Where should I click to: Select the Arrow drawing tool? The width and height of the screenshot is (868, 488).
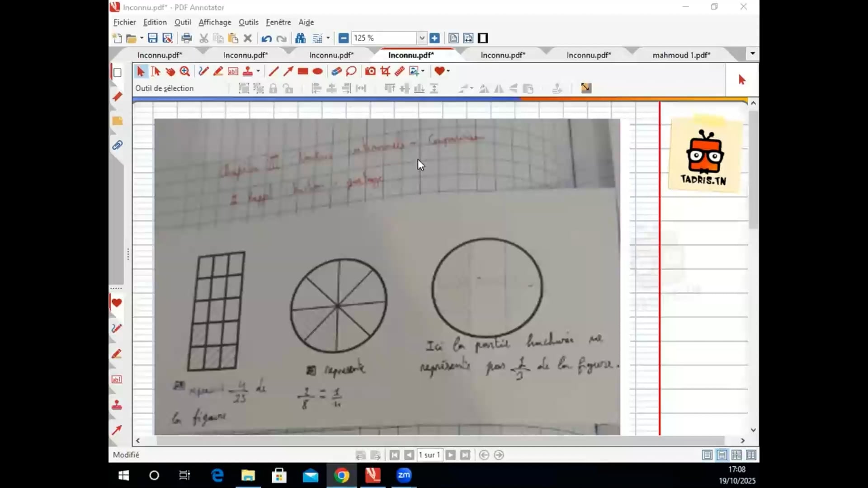288,71
